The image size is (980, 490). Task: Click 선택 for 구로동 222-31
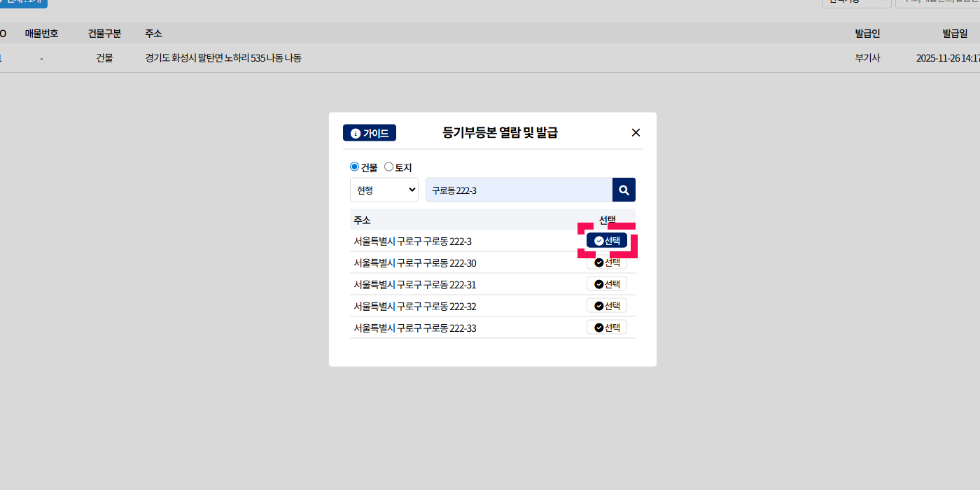point(607,284)
